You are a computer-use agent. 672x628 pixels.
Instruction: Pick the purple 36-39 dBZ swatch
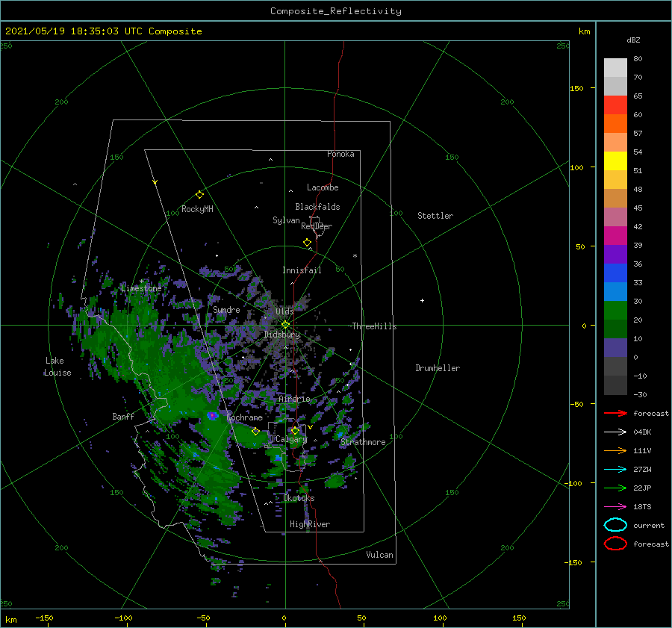(615, 255)
